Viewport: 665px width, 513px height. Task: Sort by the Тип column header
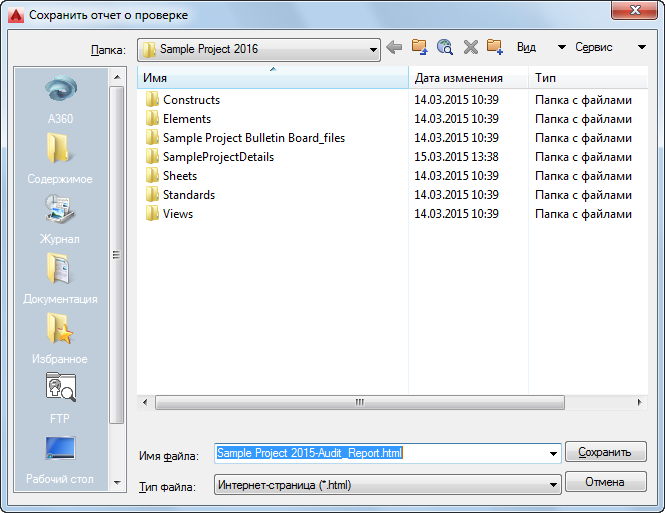tap(588, 78)
